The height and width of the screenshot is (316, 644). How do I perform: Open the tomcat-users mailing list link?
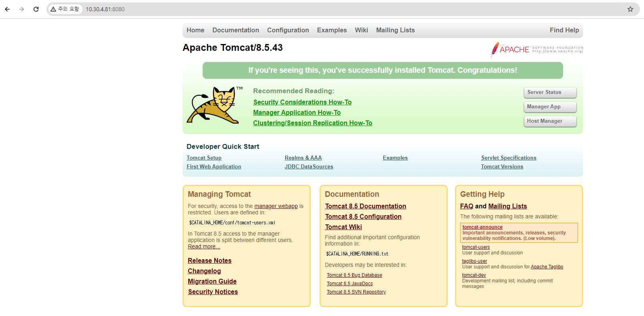pos(476,247)
